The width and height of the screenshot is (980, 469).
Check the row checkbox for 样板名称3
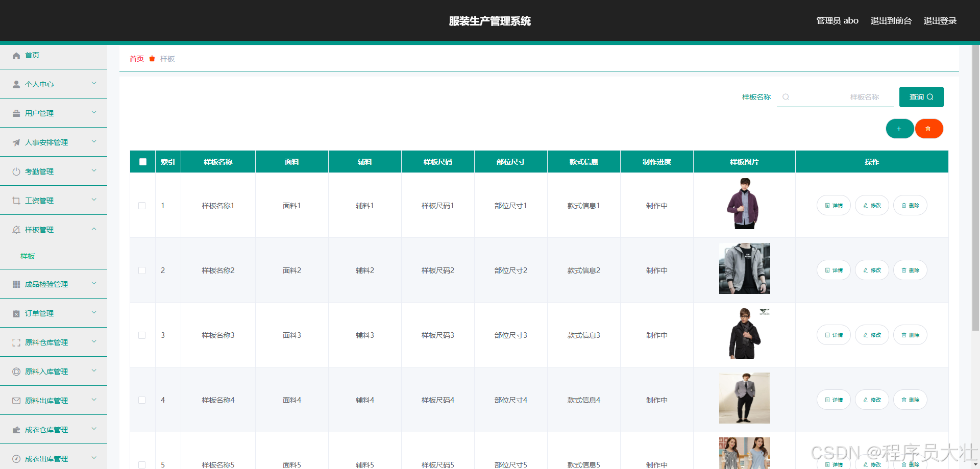click(142, 335)
